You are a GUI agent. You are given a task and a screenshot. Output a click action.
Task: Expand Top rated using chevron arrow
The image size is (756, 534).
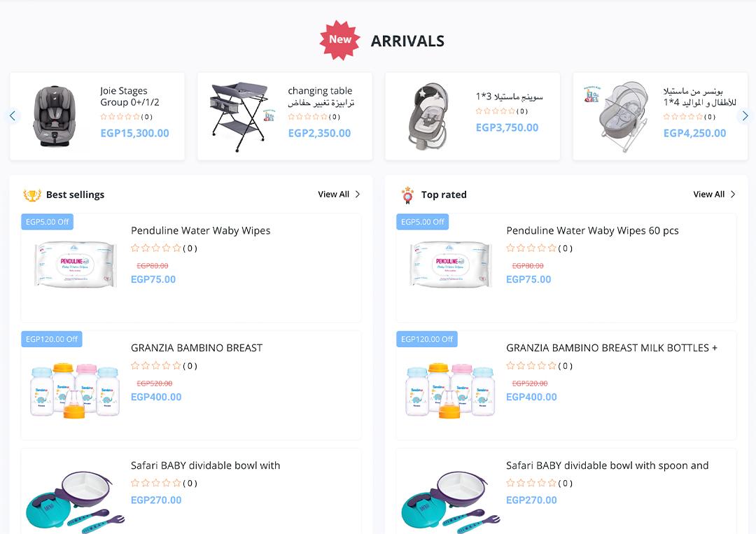point(733,195)
